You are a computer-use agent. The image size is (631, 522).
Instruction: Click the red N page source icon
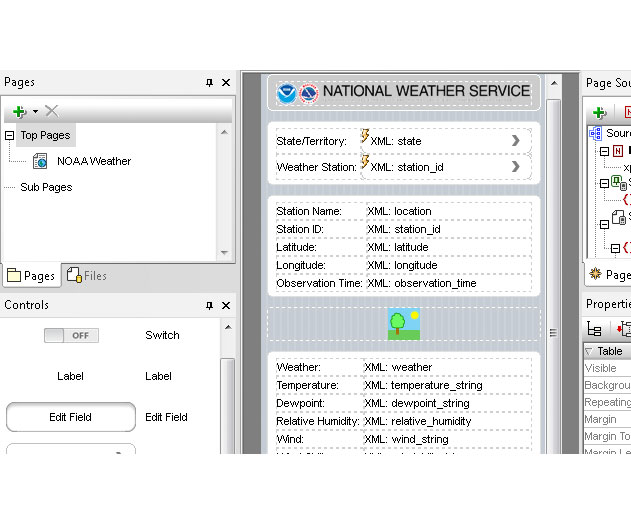tap(618, 151)
